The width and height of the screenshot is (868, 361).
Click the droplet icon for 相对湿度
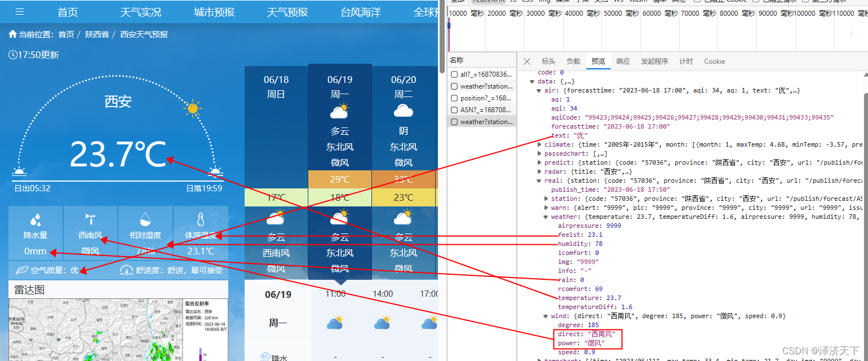[x=145, y=219]
